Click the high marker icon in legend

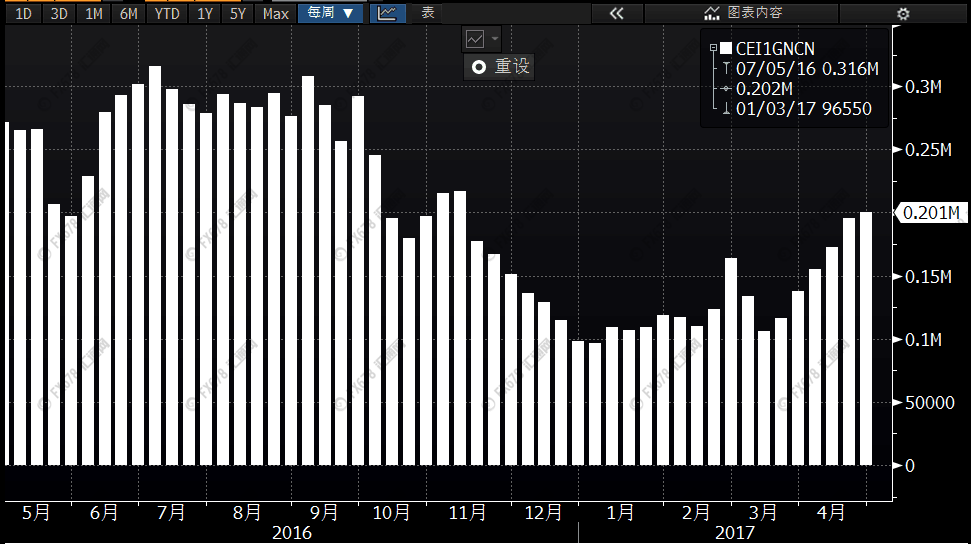click(x=726, y=69)
